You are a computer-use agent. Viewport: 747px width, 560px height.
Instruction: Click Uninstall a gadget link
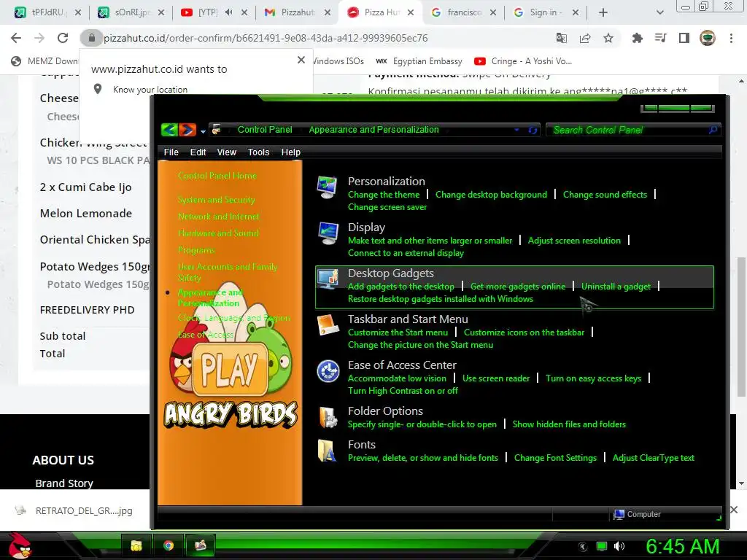pyautogui.click(x=616, y=286)
